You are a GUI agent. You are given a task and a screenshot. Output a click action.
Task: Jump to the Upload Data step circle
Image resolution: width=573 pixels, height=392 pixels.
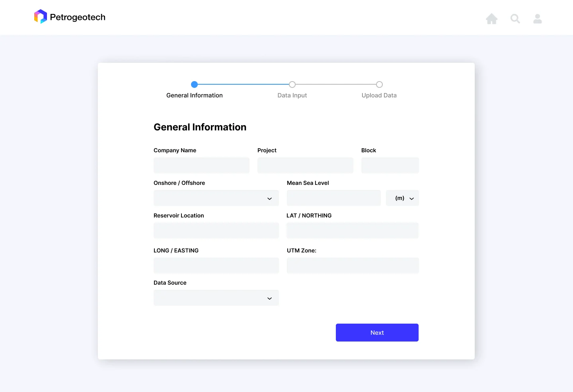click(x=379, y=84)
